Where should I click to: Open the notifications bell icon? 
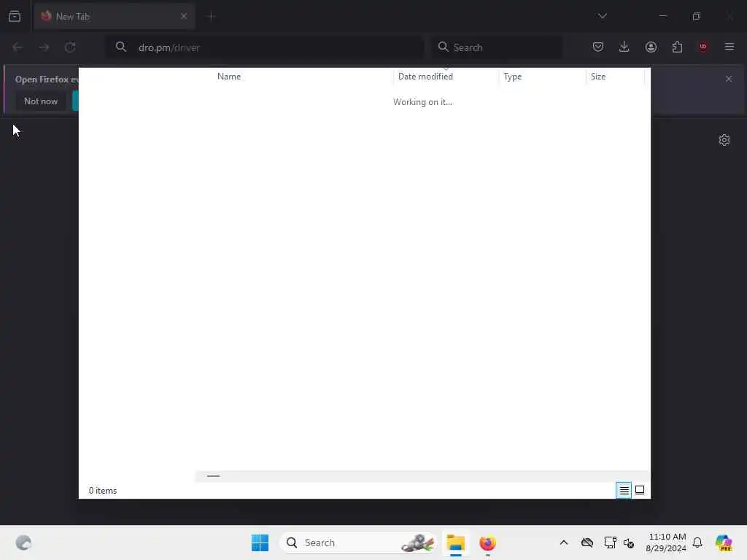tap(697, 542)
